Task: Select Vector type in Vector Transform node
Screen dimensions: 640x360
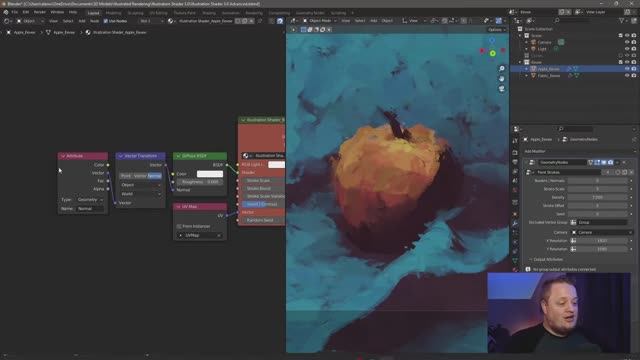Action: coord(140,176)
